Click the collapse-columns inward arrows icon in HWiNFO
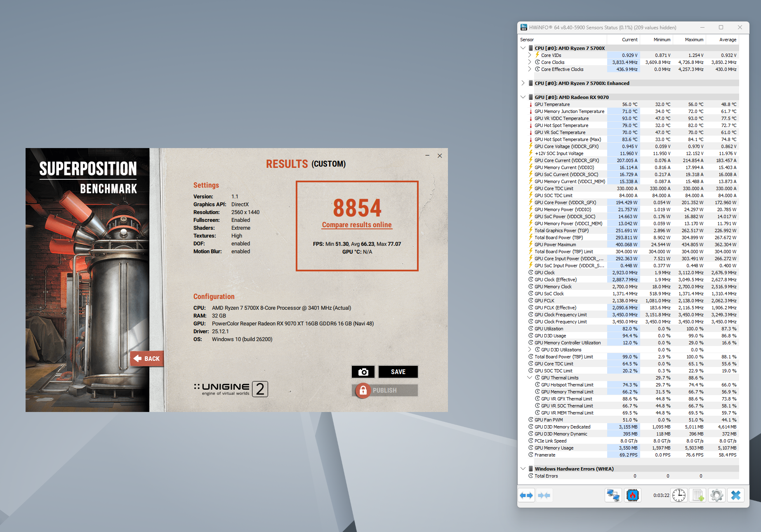This screenshot has height=532, width=761. pyautogui.click(x=544, y=495)
